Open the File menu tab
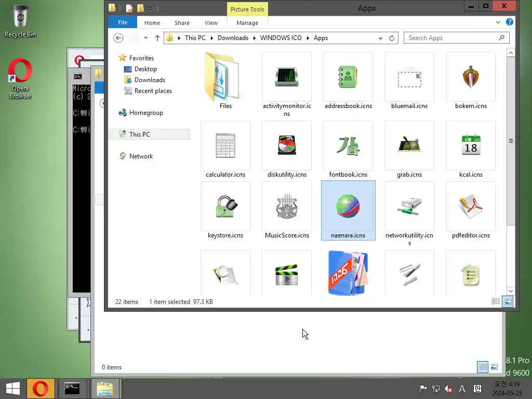 [x=123, y=22]
